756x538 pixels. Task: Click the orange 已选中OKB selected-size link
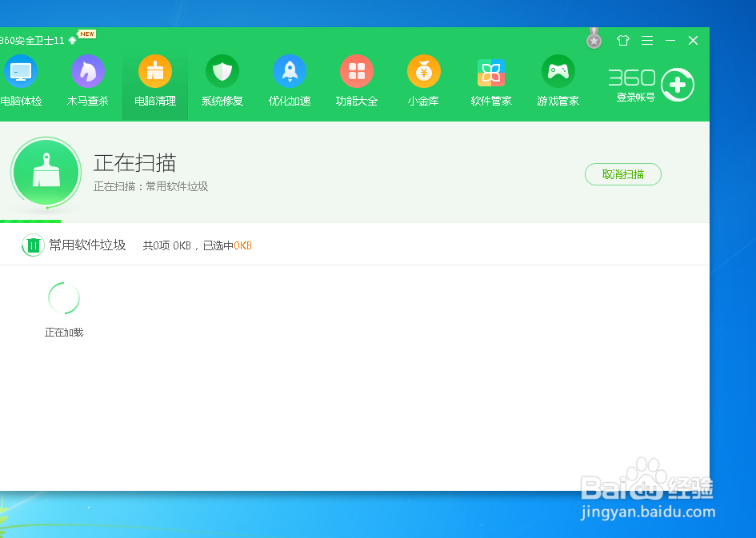click(x=243, y=245)
